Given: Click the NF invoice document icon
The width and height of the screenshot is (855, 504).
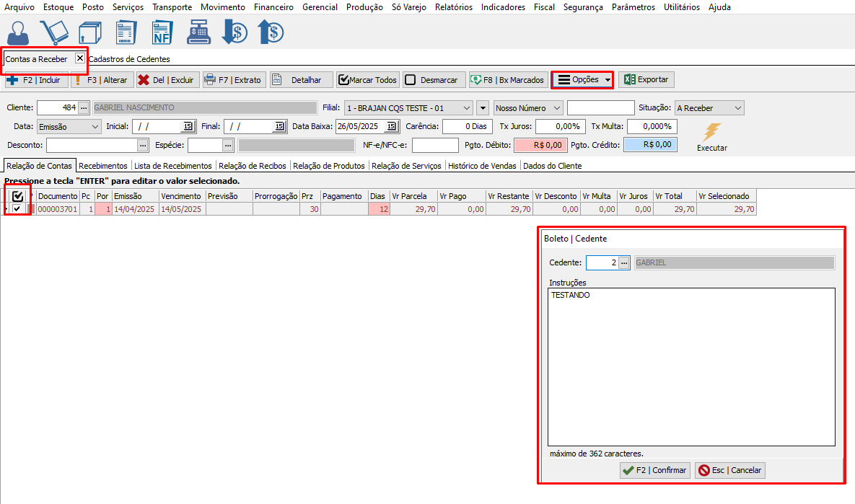Looking at the screenshot, I should click(162, 32).
